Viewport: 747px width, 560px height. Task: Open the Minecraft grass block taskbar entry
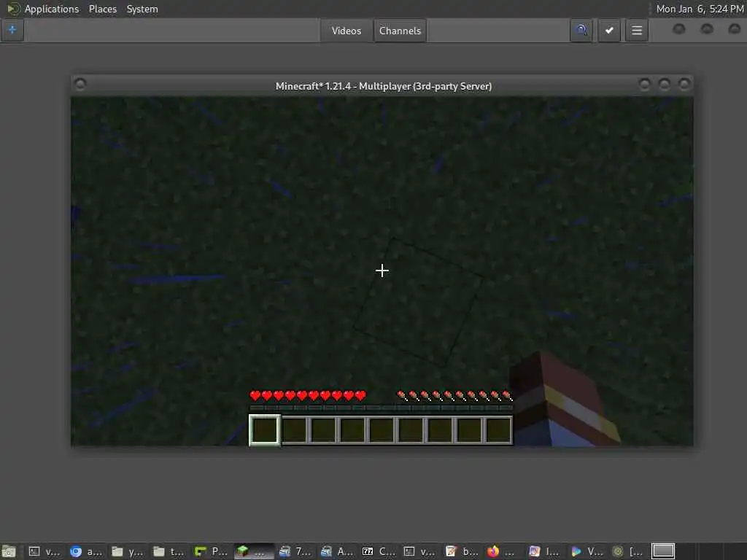click(252, 551)
